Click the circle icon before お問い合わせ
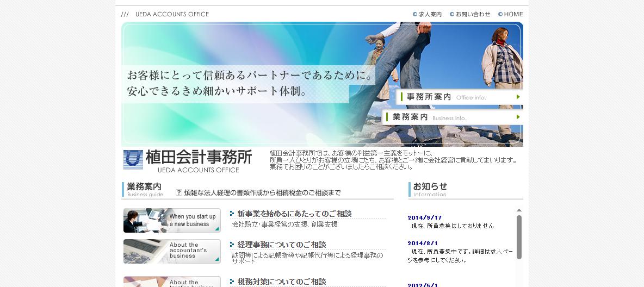644x287 pixels. (452, 14)
